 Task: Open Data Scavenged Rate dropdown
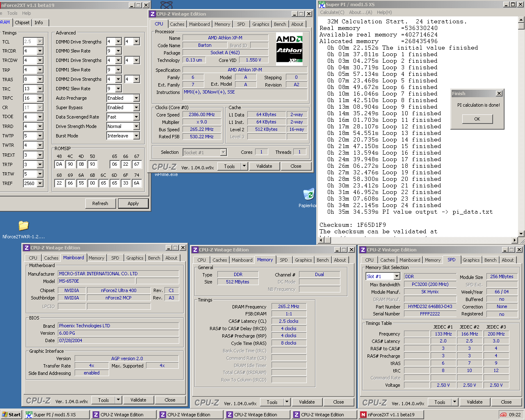pyautogui.click(x=136, y=117)
